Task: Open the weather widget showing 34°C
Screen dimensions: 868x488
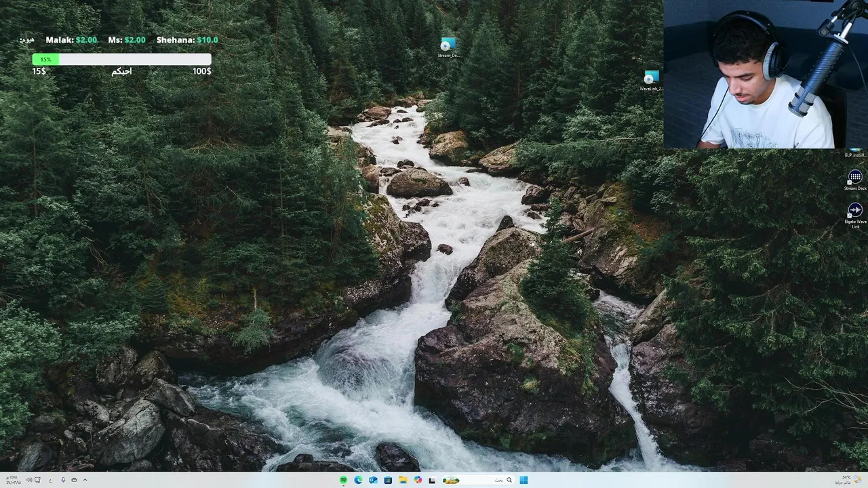Action: click(x=849, y=480)
